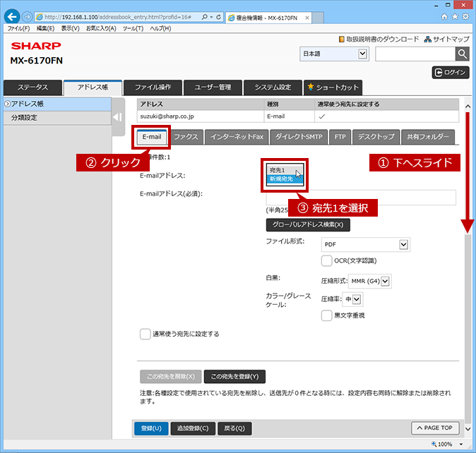Click the magnifier search button near Login

(x=463, y=54)
